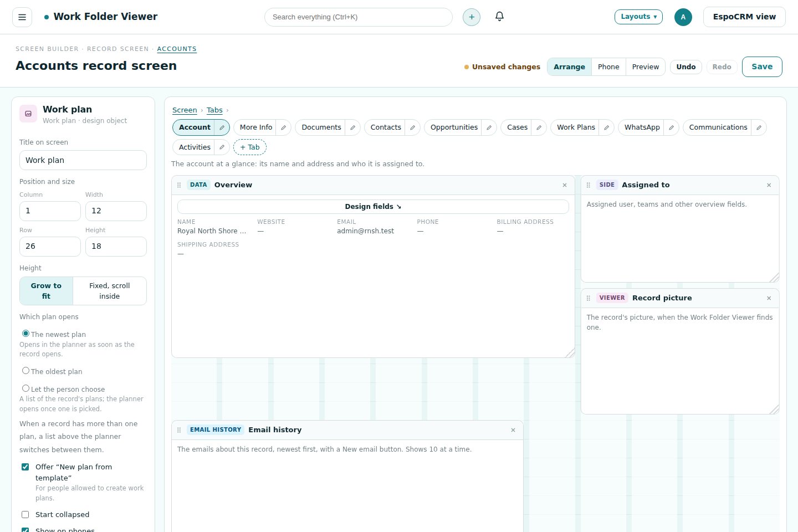Edit the Work Plans tab pencil icon
Viewport: 798px width, 532px height.
pos(607,127)
